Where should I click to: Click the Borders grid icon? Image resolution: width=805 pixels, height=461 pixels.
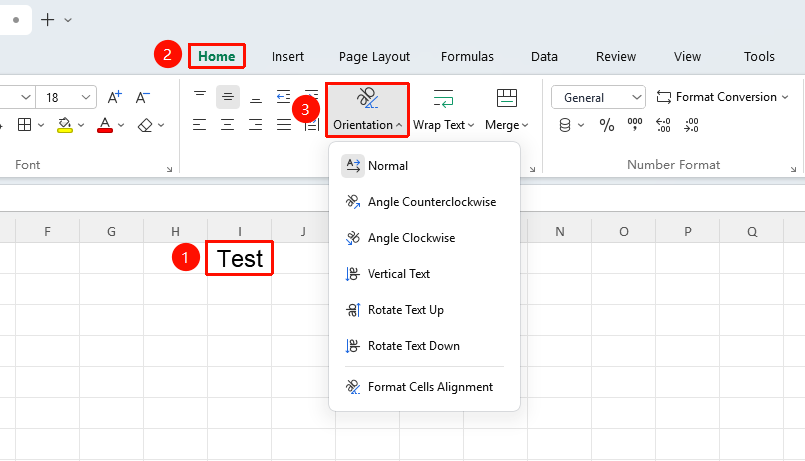click(24, 125)
